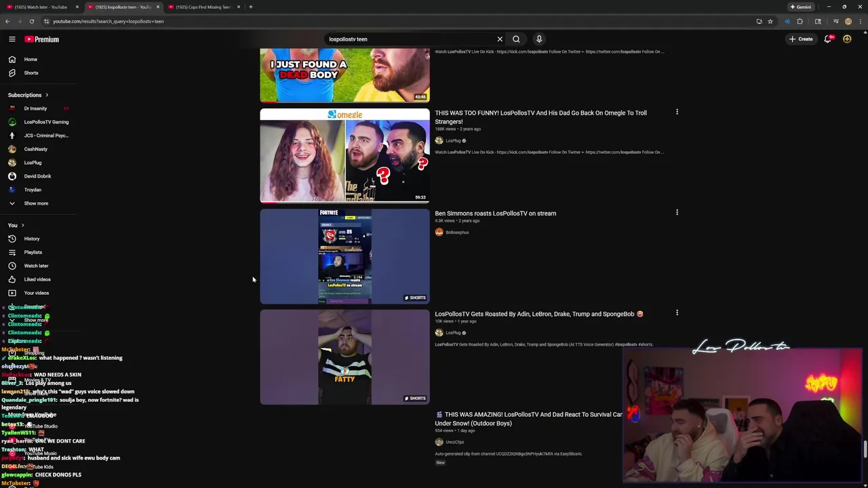868x488 pixels.
Task: Expand the You section chevron
Action: [22, 225]
